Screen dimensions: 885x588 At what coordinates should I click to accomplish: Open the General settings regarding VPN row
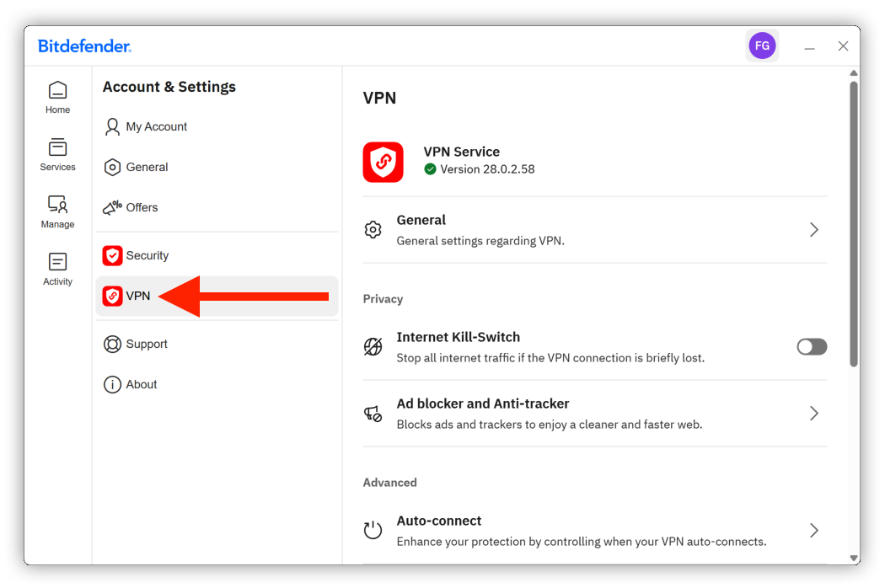coord(595,230)
